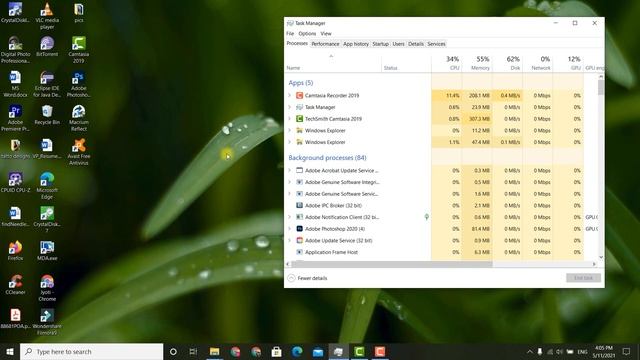Switch to the Performance tab
640x360 pixels.
pyautogui.click(x=325, y=44)
